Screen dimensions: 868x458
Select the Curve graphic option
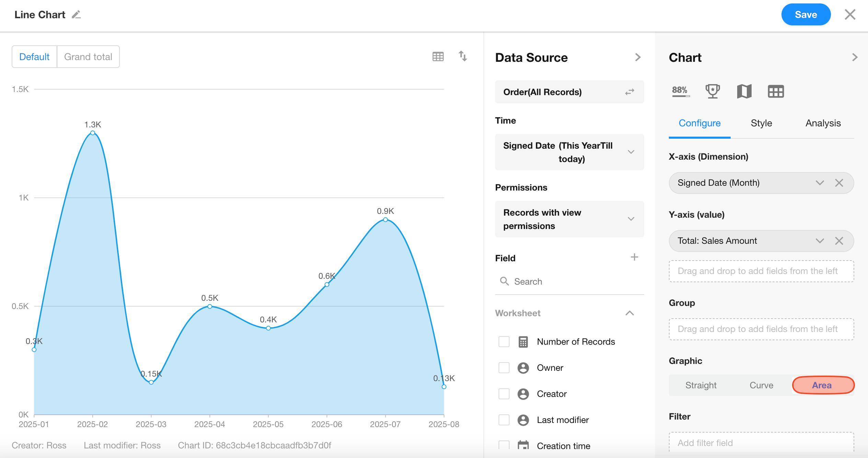tap(761, 385)
